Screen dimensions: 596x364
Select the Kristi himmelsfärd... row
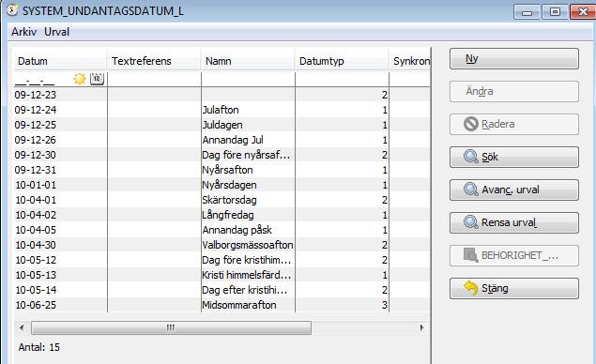point(222,275)
